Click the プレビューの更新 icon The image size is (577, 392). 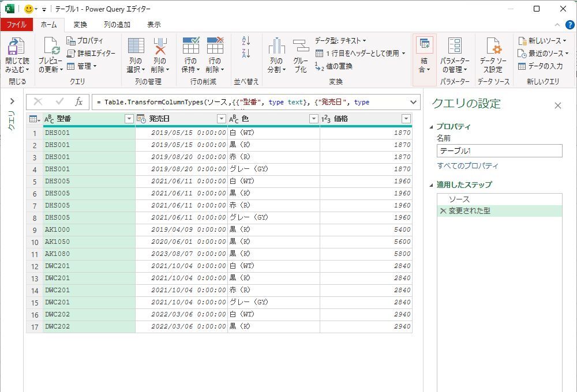50,47
